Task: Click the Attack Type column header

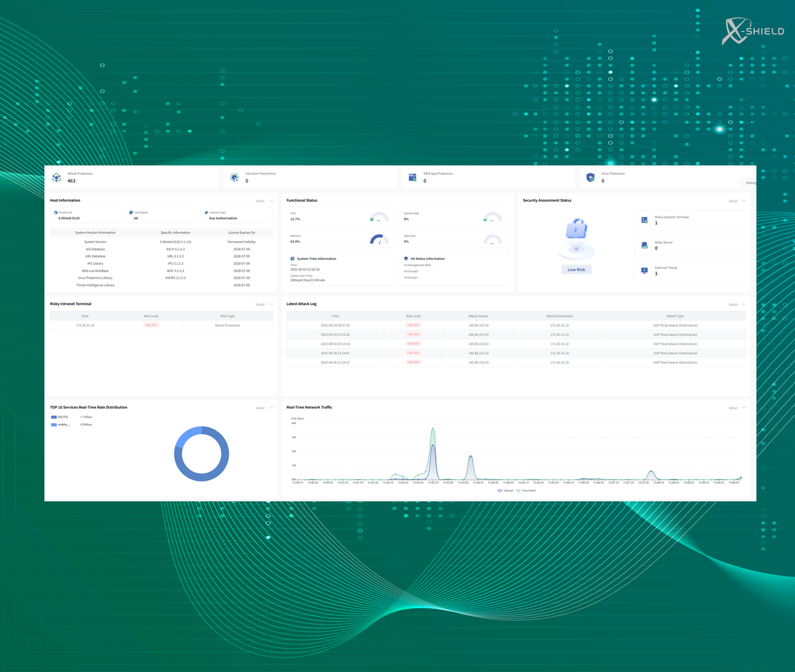Action: [675, 316]
